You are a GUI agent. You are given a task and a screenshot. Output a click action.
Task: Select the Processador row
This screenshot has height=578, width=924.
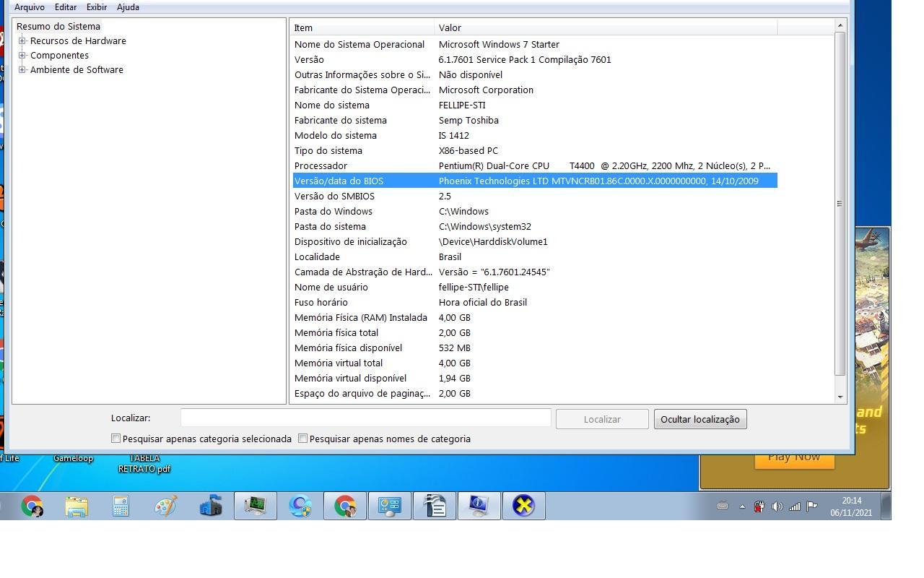point(535,165)
